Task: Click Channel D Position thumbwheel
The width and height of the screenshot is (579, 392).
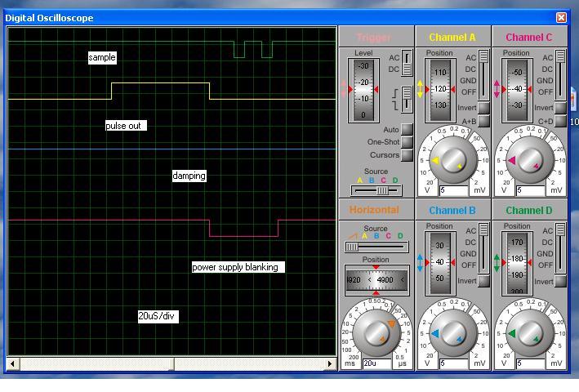Action: pyautogui.click(x=517, y=264)
